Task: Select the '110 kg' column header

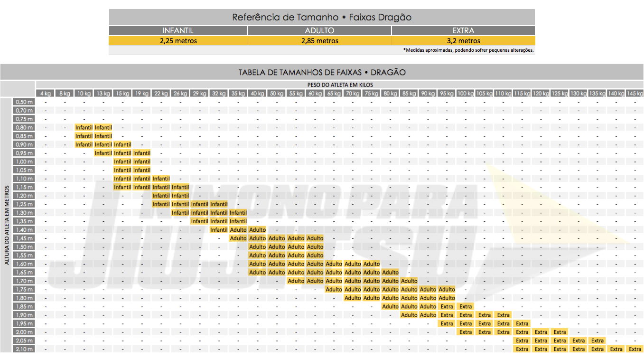Action: click(503, 94)
